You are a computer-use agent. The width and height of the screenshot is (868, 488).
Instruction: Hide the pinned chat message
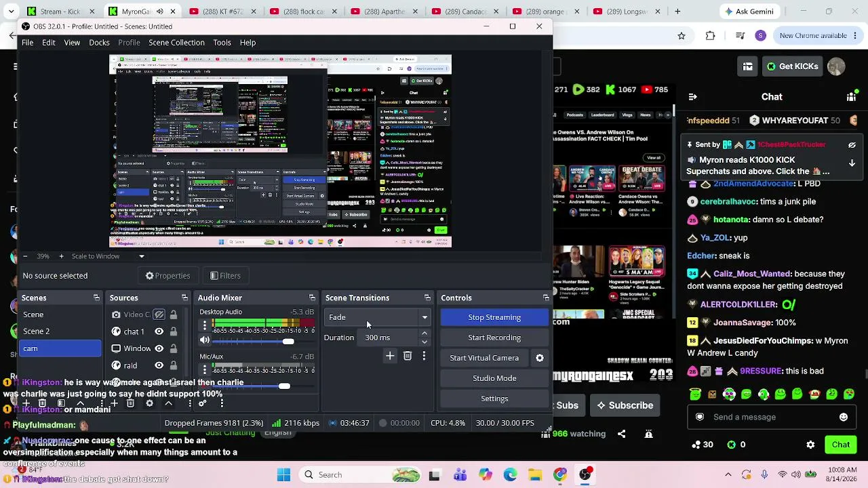[852, 144]
